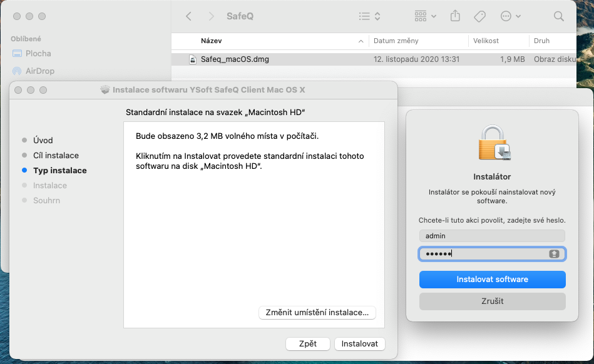This screenshot has width=594, height=364.
Task: Click the Plocha desktop icon in sidebar
Action: pyautogui.click(x=17, y=54)
